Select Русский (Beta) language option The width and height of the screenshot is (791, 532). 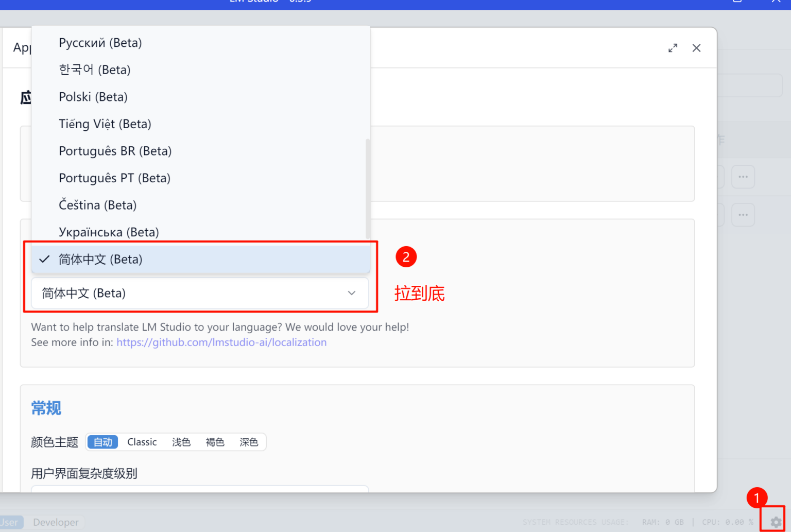pos(100,43)
